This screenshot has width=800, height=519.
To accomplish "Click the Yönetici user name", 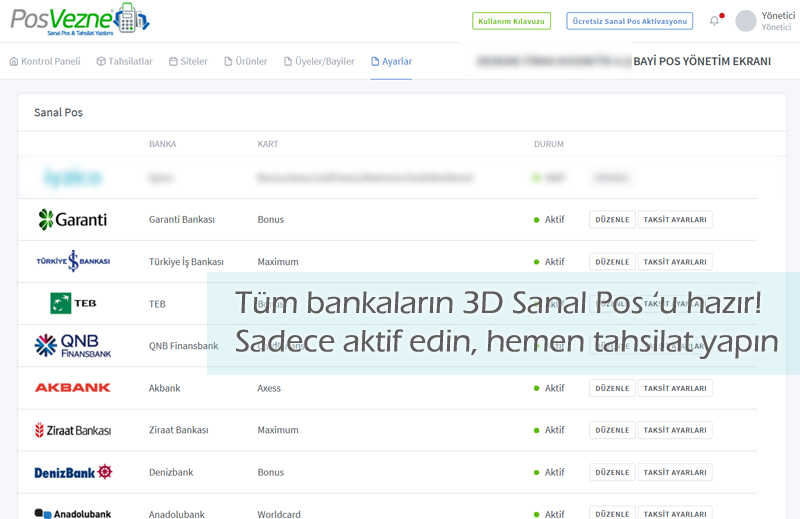I will coord(778,16).
